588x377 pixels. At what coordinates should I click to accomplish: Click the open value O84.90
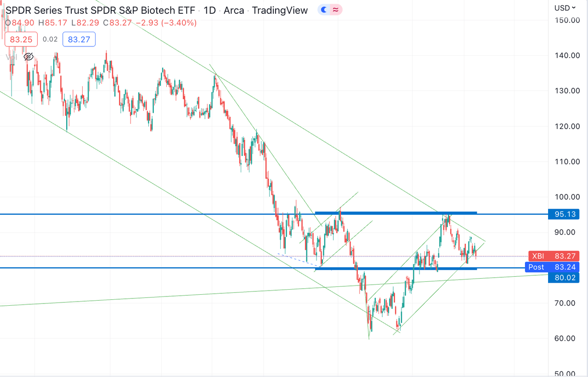click(20, 23)
